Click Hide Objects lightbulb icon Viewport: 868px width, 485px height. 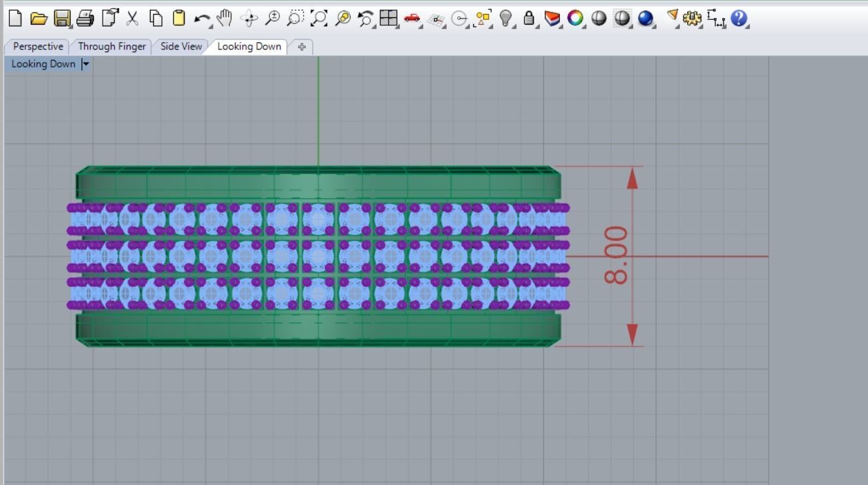coord(506,19)
